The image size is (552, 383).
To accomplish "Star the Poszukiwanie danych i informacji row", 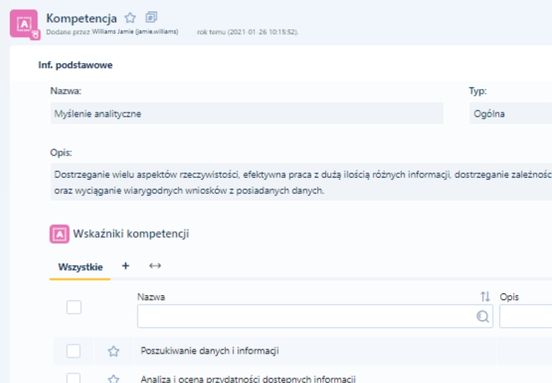I will (113, 351).
